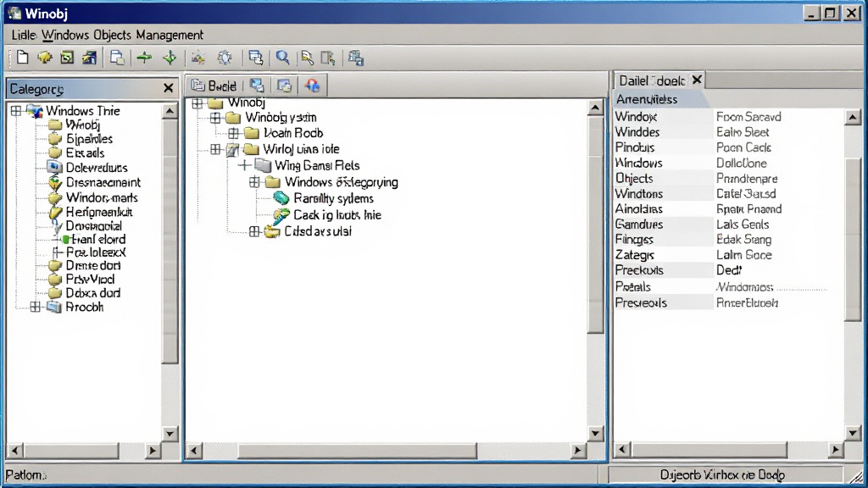The height and width of the screenshot is (488, 868).
Task: Collapse the Windows Thie root node
Action: (16, 111)
